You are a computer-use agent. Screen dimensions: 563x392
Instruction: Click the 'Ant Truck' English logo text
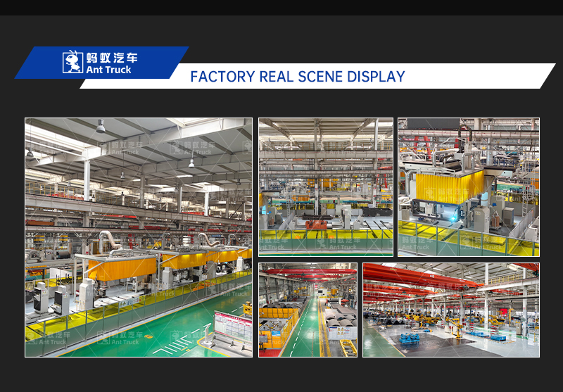pyautogui.click(x=108, y=70)
